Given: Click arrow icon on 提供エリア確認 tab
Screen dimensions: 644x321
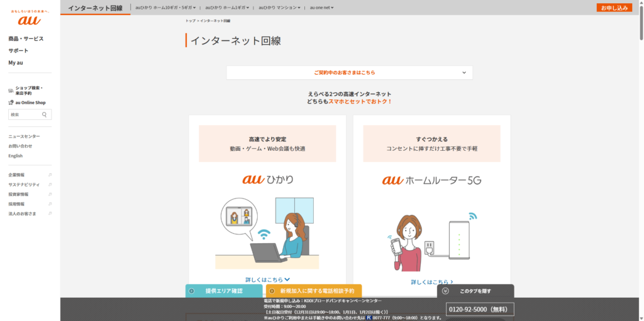Looking at the screenshot, I should click(191, 291).
